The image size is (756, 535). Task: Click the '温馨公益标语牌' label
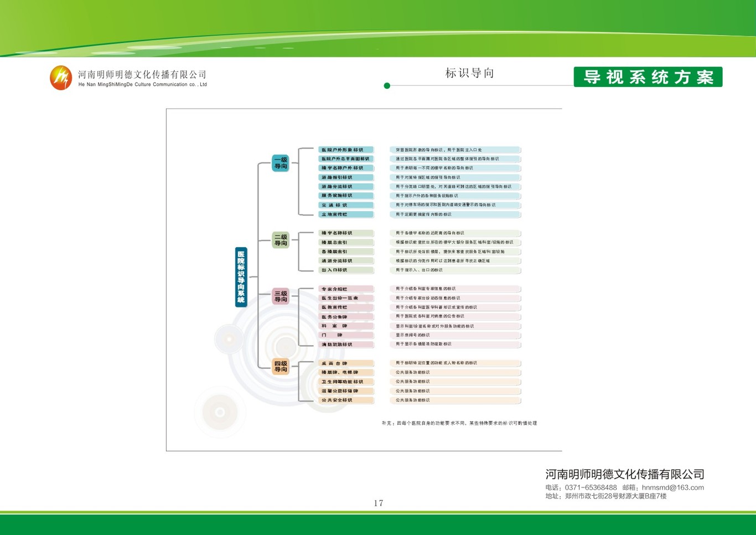pyautogui.click(x=346, y=391)
